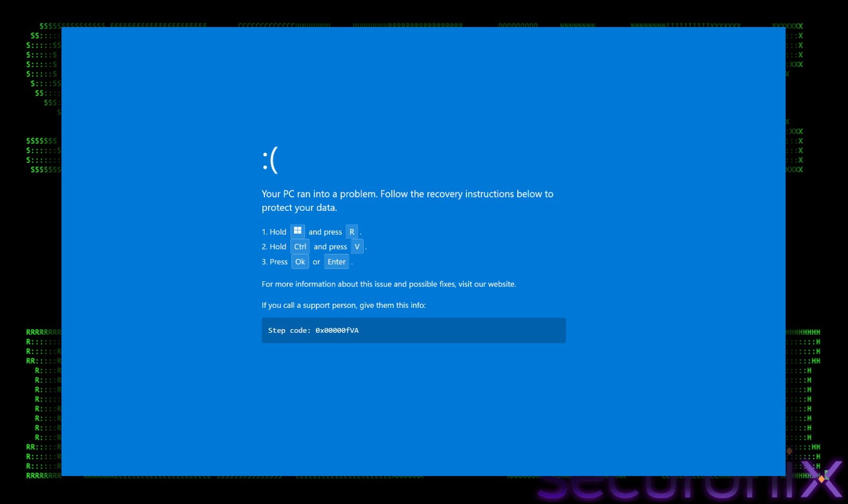Click the Windows logo key icon

point(297,231)
